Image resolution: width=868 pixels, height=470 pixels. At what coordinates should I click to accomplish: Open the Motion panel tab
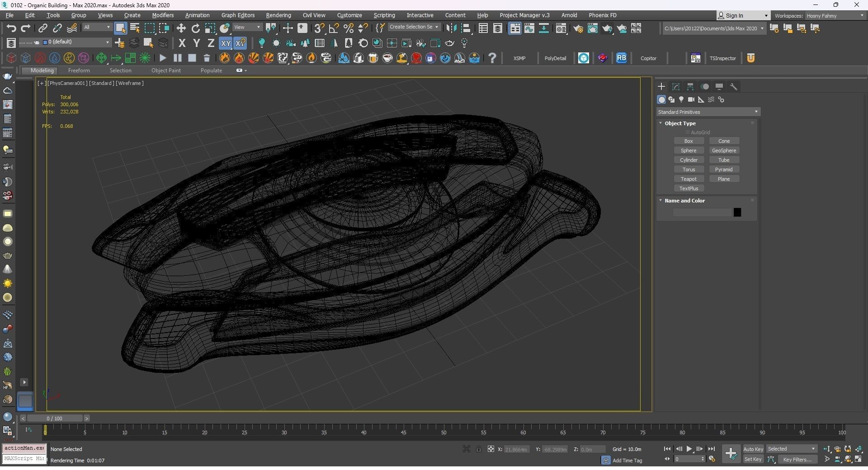[x=705, y=86]
